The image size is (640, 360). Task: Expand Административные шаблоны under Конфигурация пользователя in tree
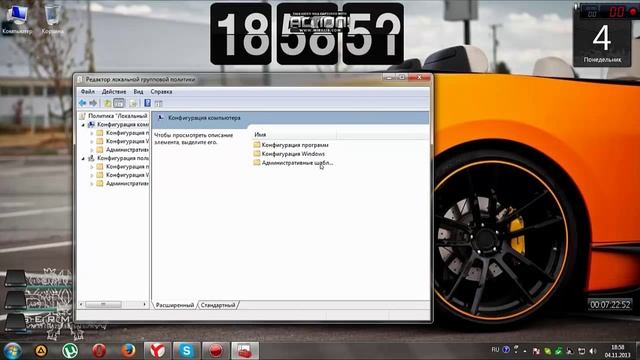(92, 184)
